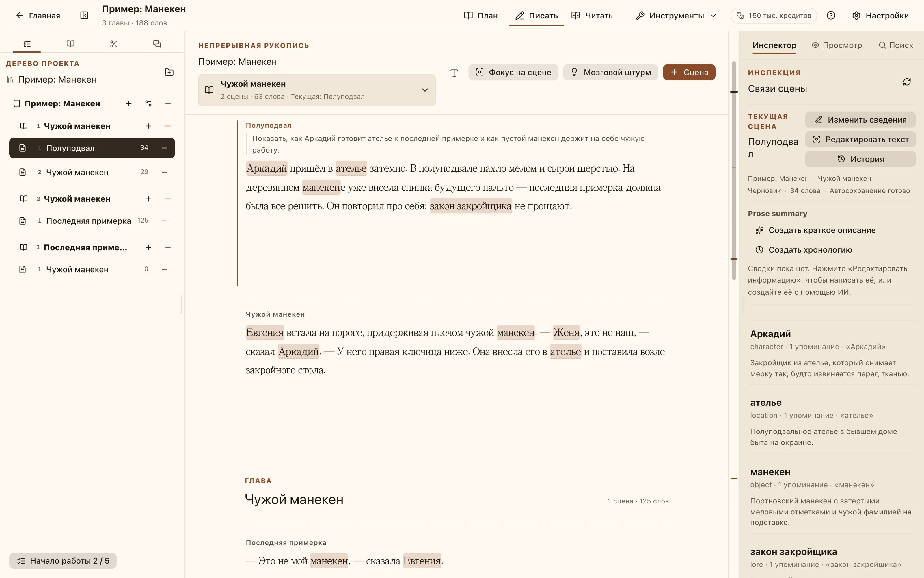Remove chapter 2 Чужой манекен minus icon
Image resolution: width=924 pixels, height=578 pixels.
168,199
